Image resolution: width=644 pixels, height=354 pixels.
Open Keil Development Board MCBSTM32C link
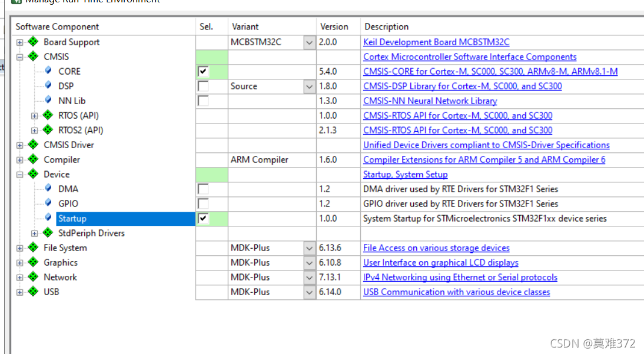point(436,42)
